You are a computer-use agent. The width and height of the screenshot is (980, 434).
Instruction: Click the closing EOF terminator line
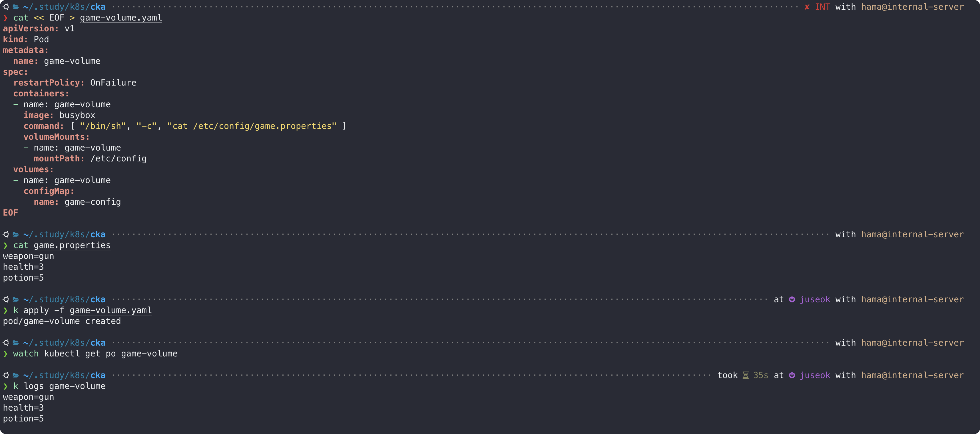10,213
